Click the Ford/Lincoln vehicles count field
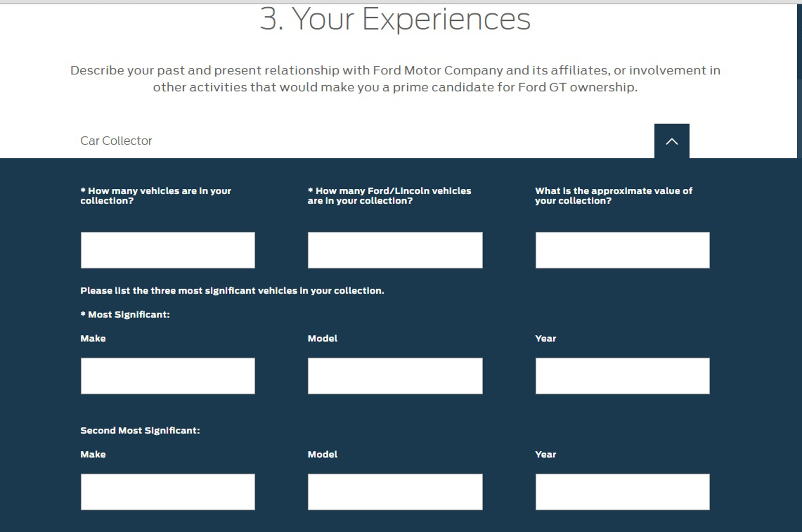This screenshot has width=802, height=532. 395,250
